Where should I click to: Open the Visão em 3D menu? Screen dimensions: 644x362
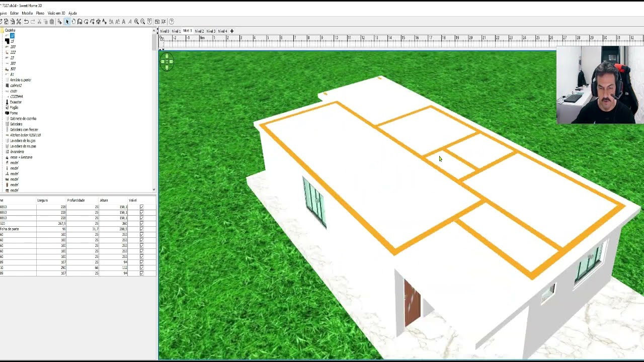(x=56, y=13)
